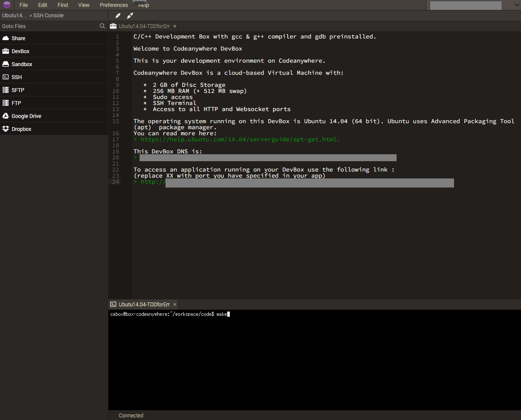Click the disconnect plug icon in the toolbar
The image size is (521, 420).
pyautogui.click(x=130, y=16)
